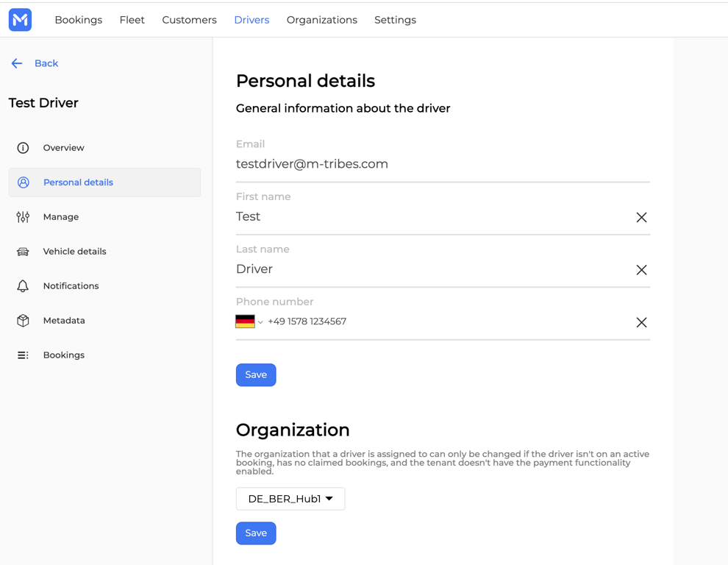Select Overview in the sidebar
This screenshot has height=565, width=728.
(x=104, y=148)
